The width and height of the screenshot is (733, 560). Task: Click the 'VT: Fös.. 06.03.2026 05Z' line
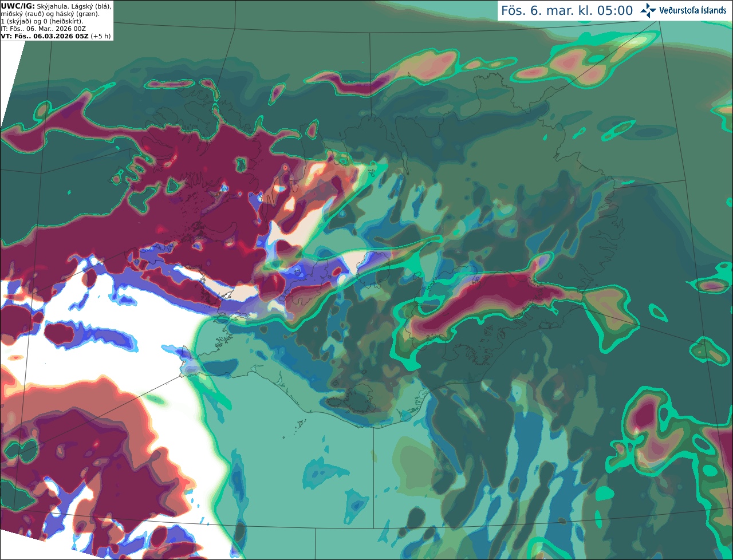(x=45, y=36)
